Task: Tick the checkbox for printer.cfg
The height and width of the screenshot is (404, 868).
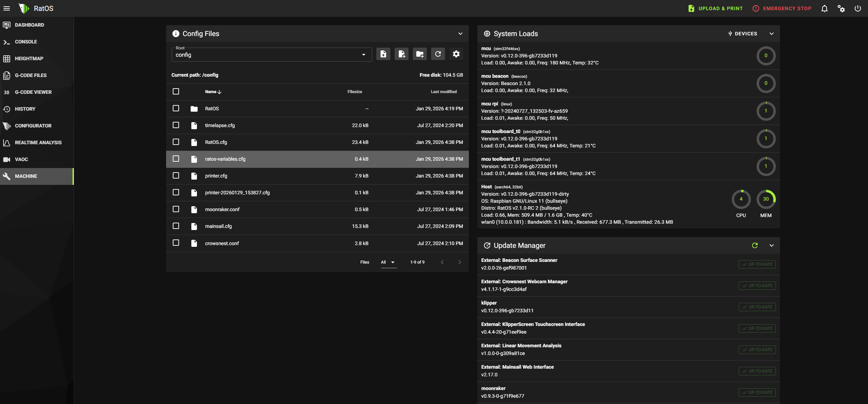Action: point(176,175)
